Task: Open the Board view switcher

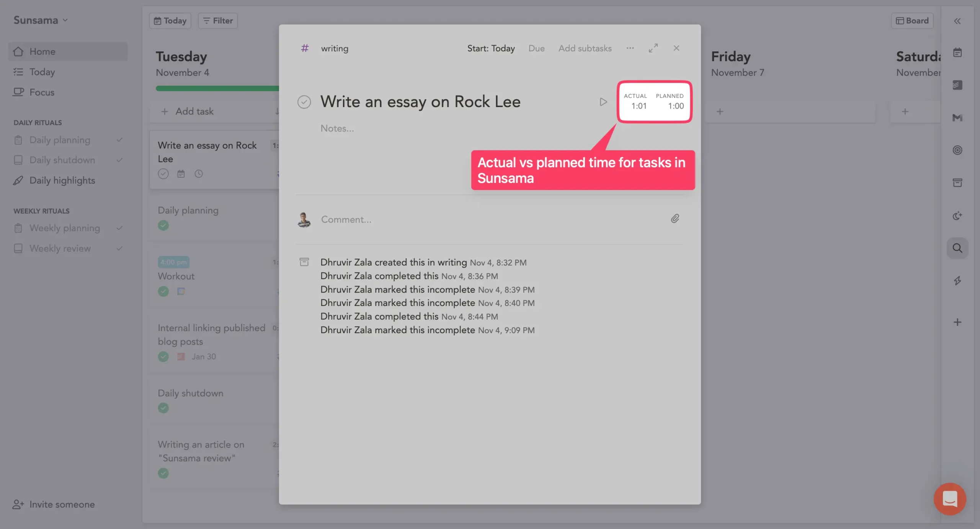Action: 912,21
